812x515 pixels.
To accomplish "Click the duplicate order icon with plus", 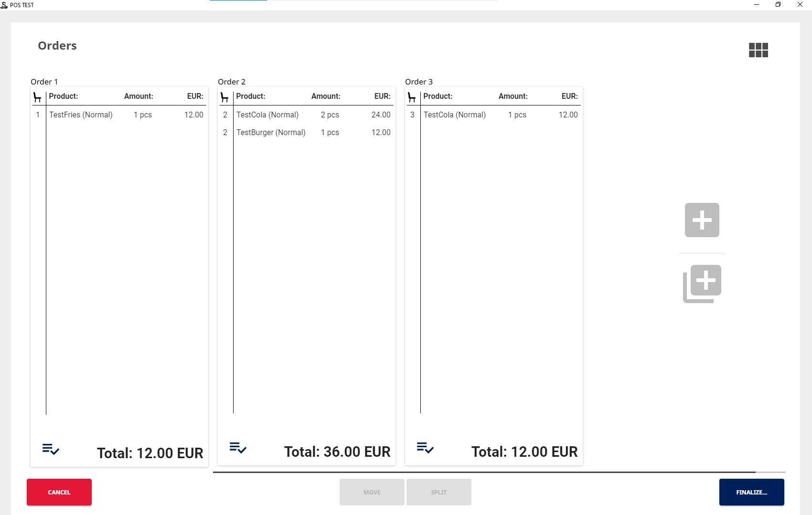I will [x=702, y=283].
